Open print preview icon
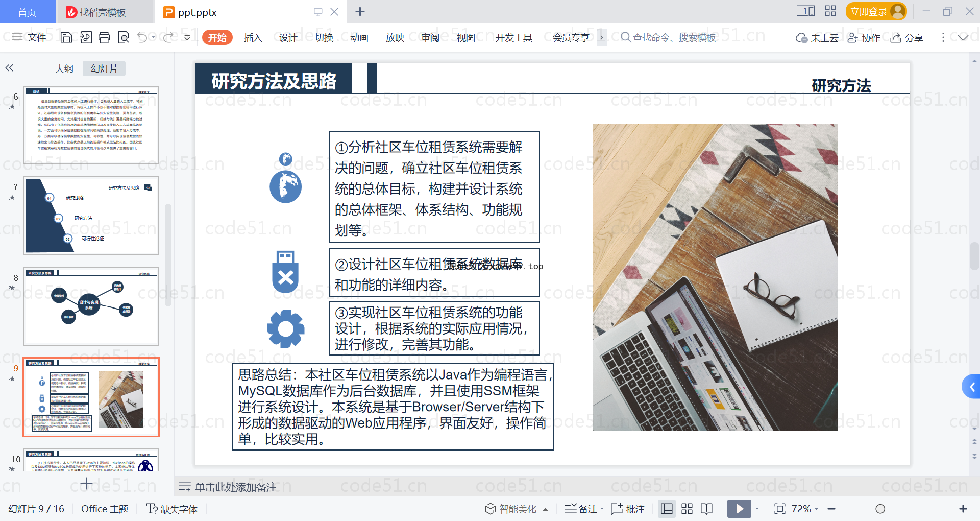This screenshot has width=980, height=521. (124, 37)
